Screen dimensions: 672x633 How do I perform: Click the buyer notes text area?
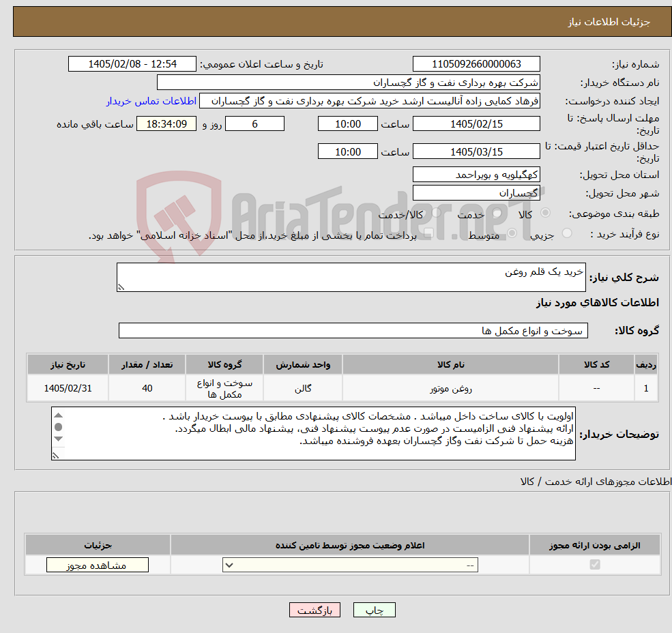pos(313,433)
